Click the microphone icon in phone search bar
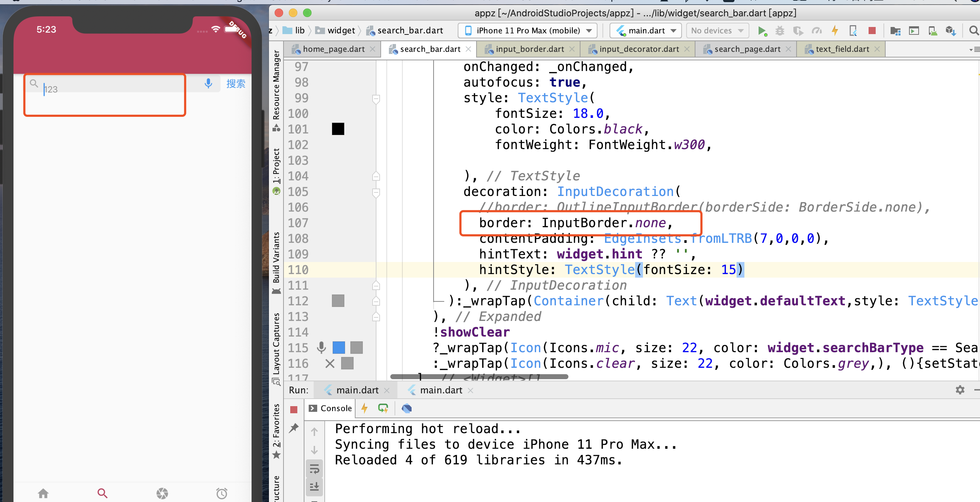980x502 pixels. 208,83
